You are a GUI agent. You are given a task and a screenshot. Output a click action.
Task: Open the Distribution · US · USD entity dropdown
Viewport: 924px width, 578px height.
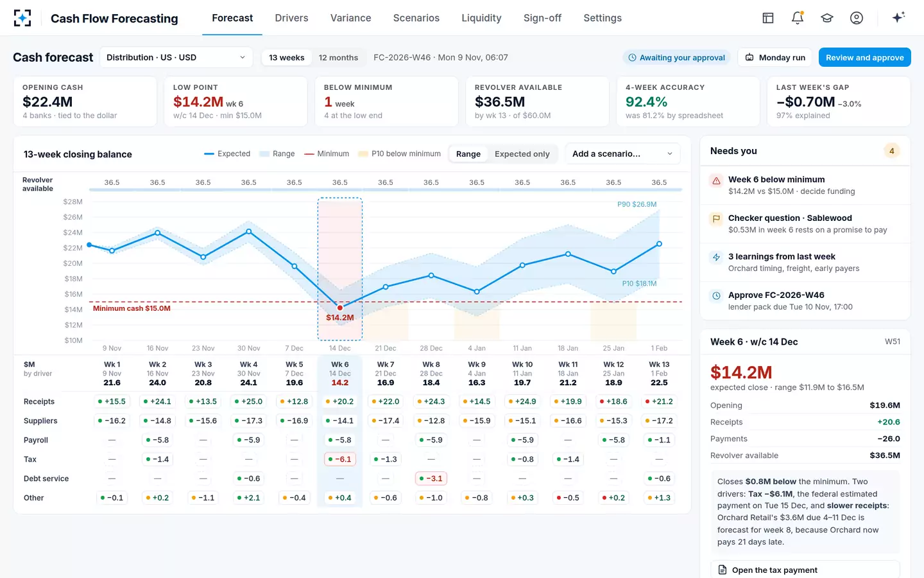[x=176, y=58]
